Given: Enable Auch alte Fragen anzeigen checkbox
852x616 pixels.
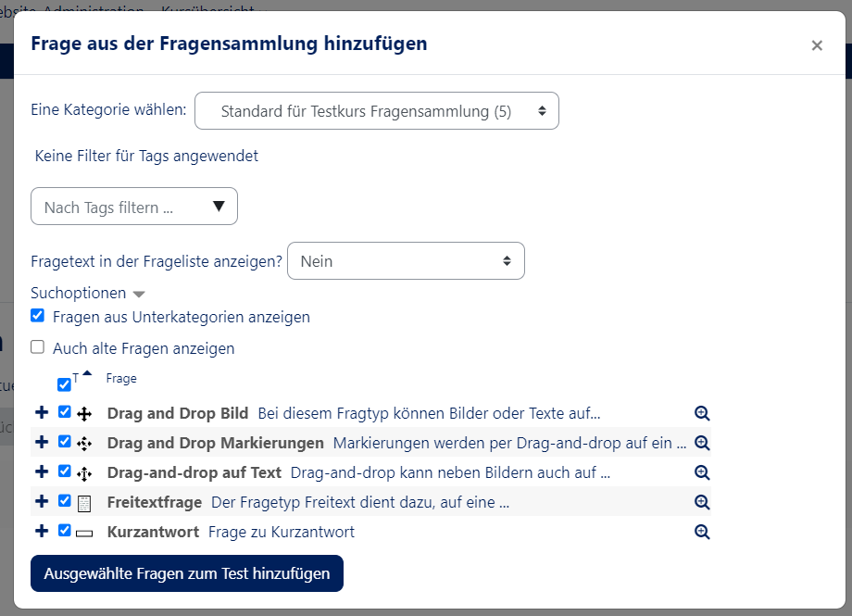Looking at the screenshot, I should coord(37,347).
